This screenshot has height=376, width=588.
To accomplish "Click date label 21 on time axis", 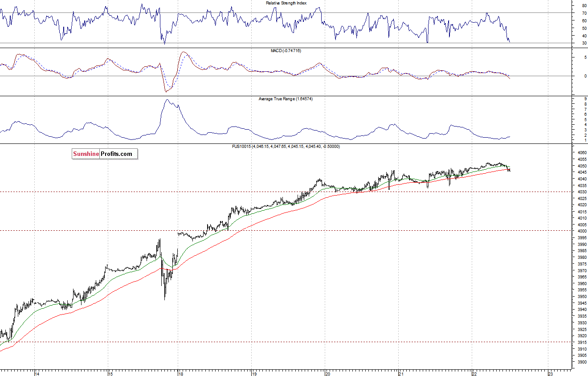I will point(401,373).
